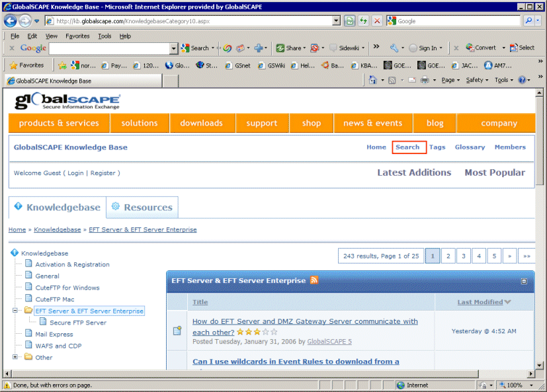The image size is (547, 392).
Task: Click the downloads navigation button
Action: 201,123
